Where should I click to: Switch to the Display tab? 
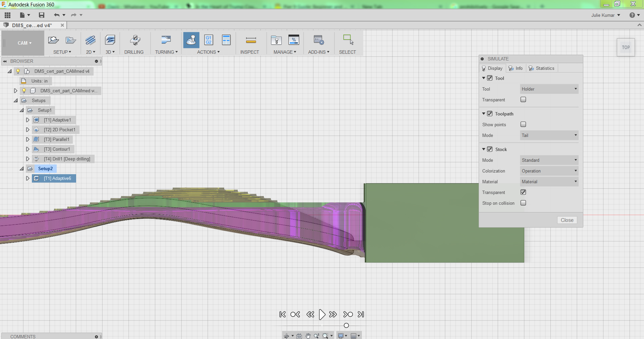pos(492,68)
